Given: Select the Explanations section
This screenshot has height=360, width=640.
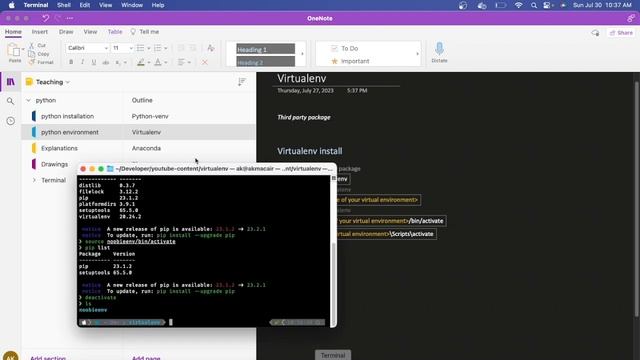Looking at the screenshot, I should (x=72, y=148).
